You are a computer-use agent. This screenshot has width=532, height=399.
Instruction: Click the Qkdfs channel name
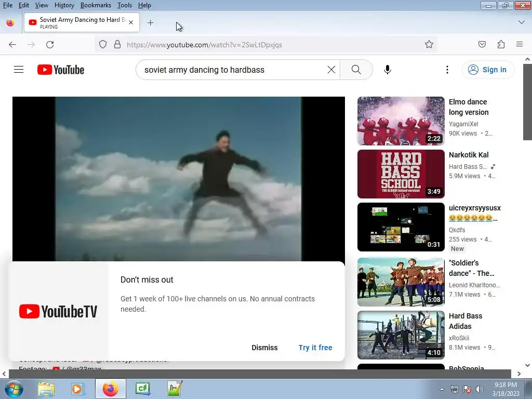coord(457,230)
